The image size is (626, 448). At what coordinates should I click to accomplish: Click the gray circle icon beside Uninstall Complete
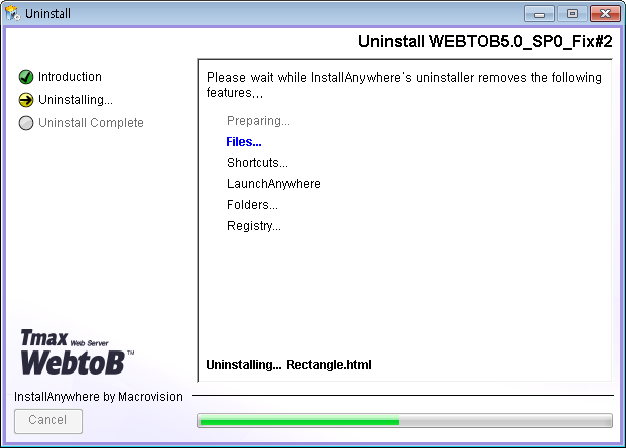(26, 123)
